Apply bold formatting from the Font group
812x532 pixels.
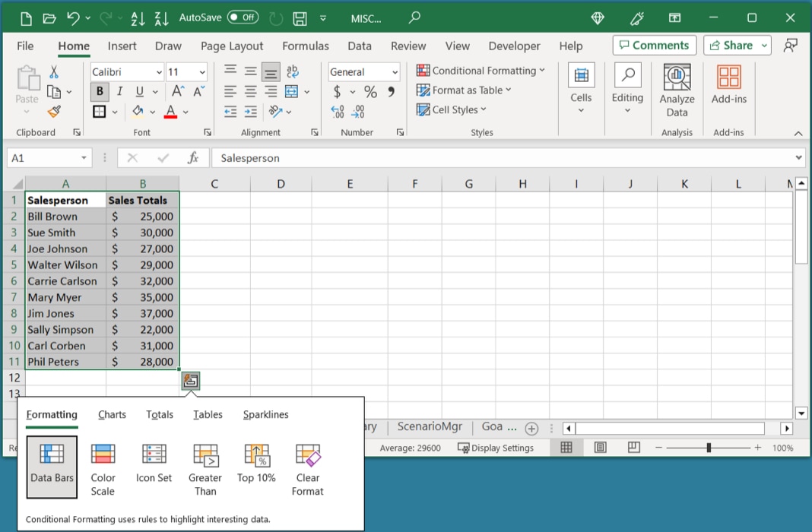pos(99,91)
